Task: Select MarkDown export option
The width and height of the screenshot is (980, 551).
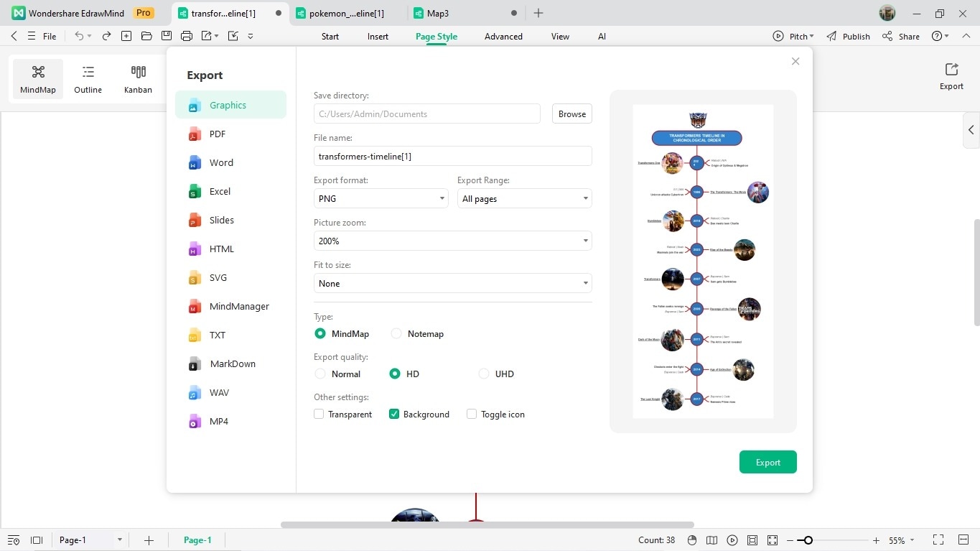Action: (x=231, y=364)
